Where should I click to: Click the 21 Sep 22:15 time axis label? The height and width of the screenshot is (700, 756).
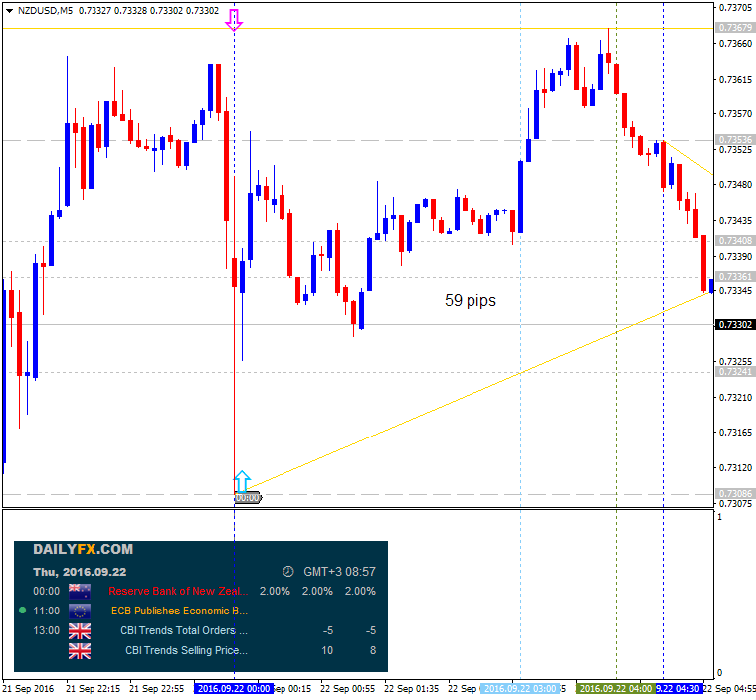point(94,689)
